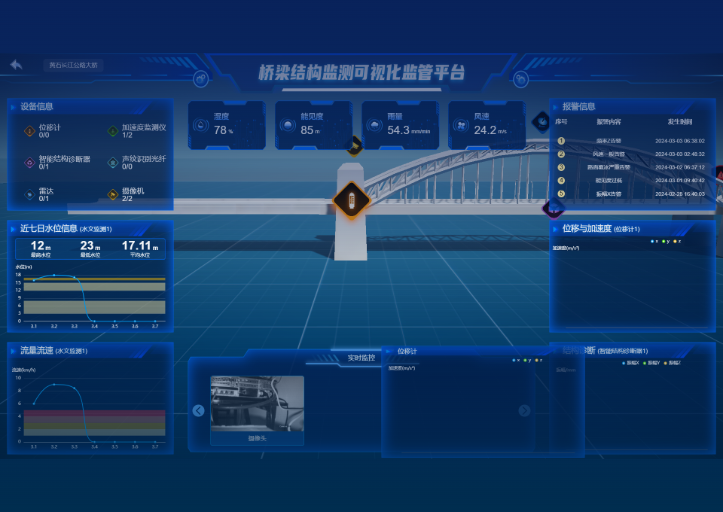The height and width of the screenshot is (512, 723).
Task: Select the purple marker below the alarm panel
Action: point(553,210)
